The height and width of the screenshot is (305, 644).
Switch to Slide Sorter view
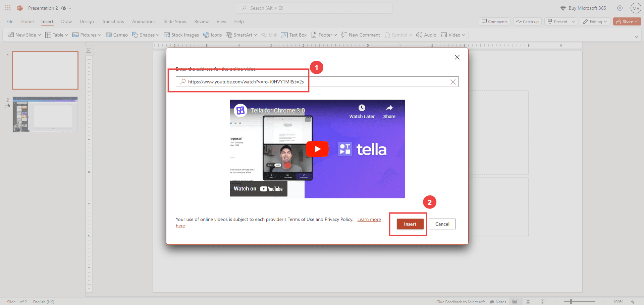528,302
